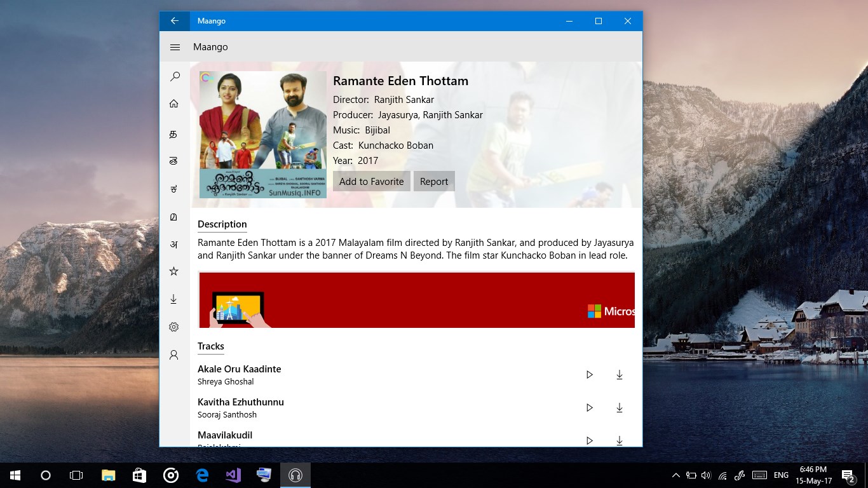Click the Description heading
Screen dimensions: 868x488
(x=222, y=224)
